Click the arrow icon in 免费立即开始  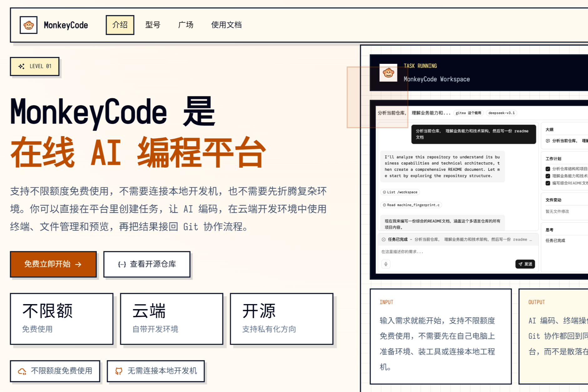(79, 264)
